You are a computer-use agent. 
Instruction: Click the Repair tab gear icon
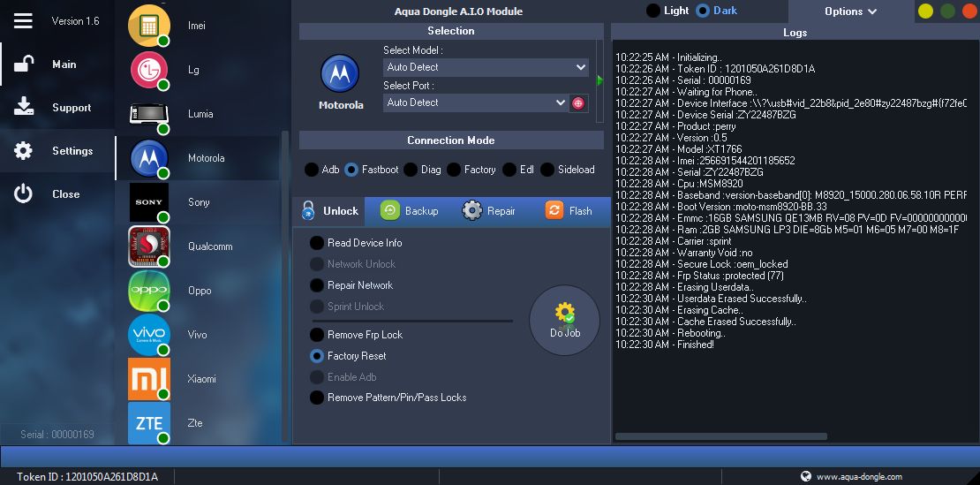471,210
